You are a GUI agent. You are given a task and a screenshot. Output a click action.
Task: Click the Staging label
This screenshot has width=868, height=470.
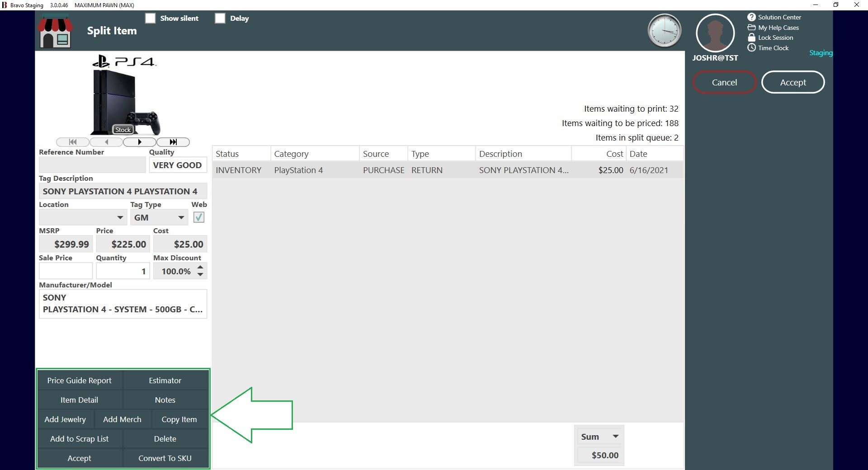click(x=821, y=53)
